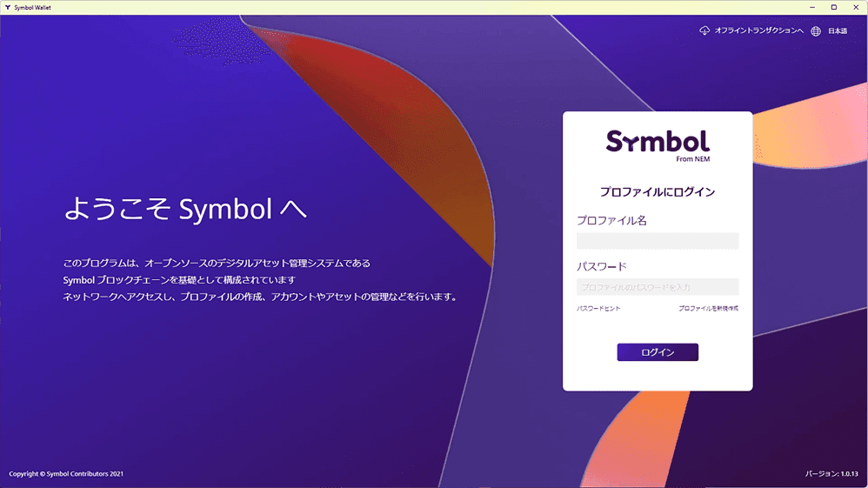Click the プロファイルにログイン heading
This screenshot has width=868, height=488.
pos(658,192)
